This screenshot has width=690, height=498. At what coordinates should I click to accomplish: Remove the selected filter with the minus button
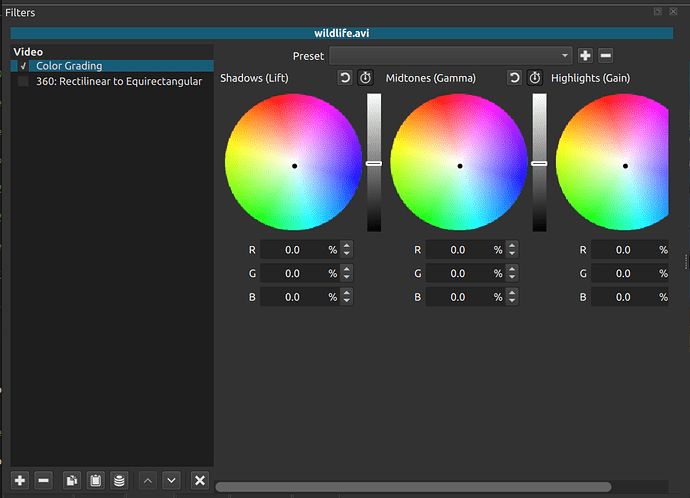tap(44, 481)
